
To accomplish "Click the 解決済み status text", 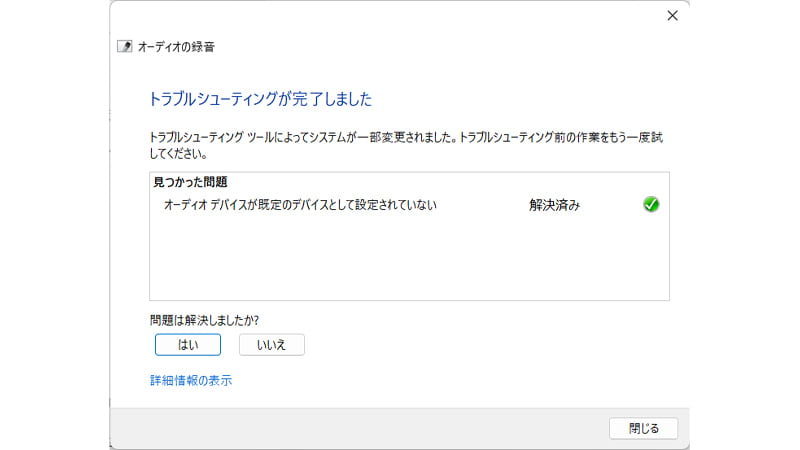I will tap(555, 205).
